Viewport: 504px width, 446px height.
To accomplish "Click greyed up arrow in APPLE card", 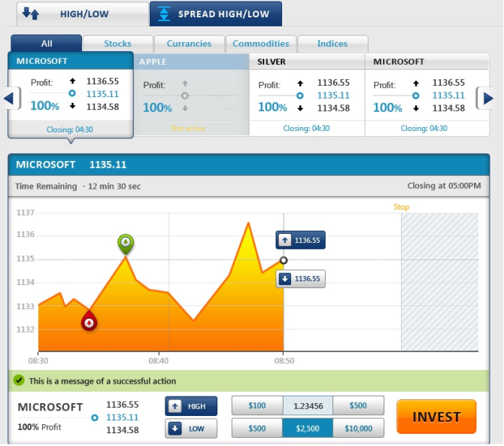I will point(185,83).
